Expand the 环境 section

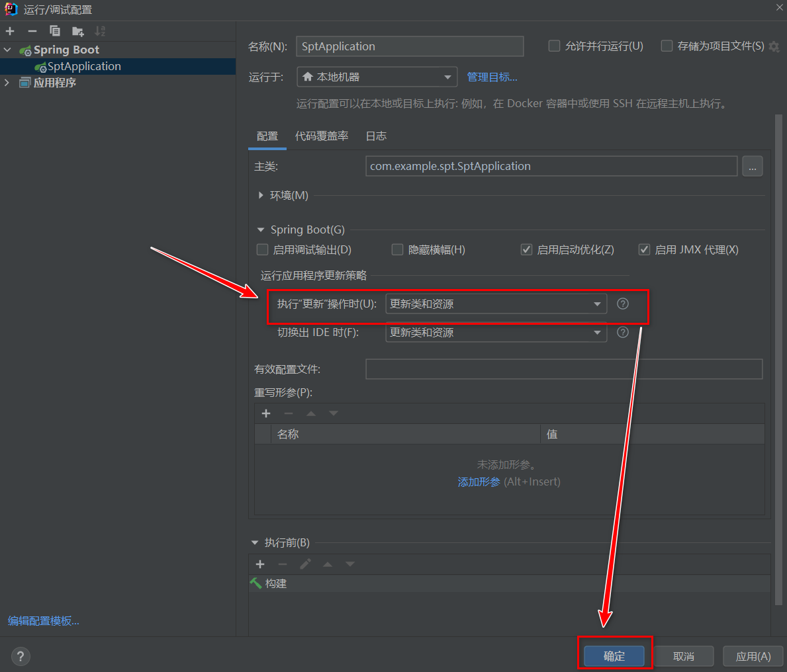click(261, 195)
